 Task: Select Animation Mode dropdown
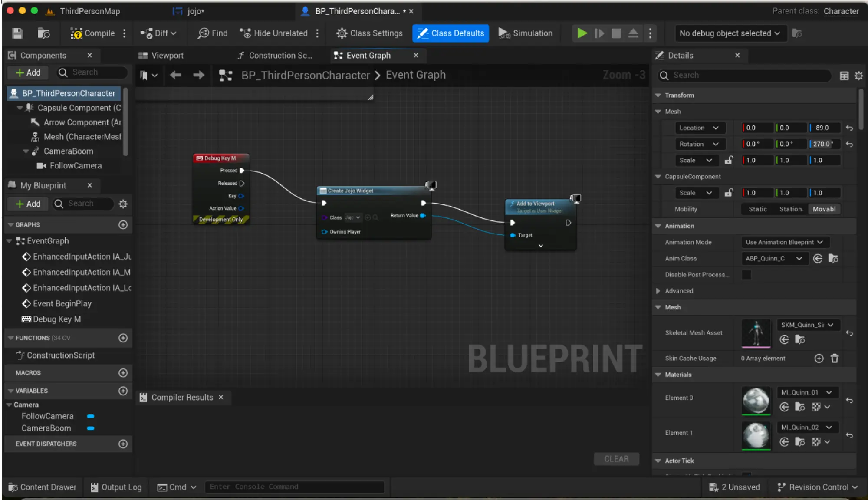(x=783, y=241)
